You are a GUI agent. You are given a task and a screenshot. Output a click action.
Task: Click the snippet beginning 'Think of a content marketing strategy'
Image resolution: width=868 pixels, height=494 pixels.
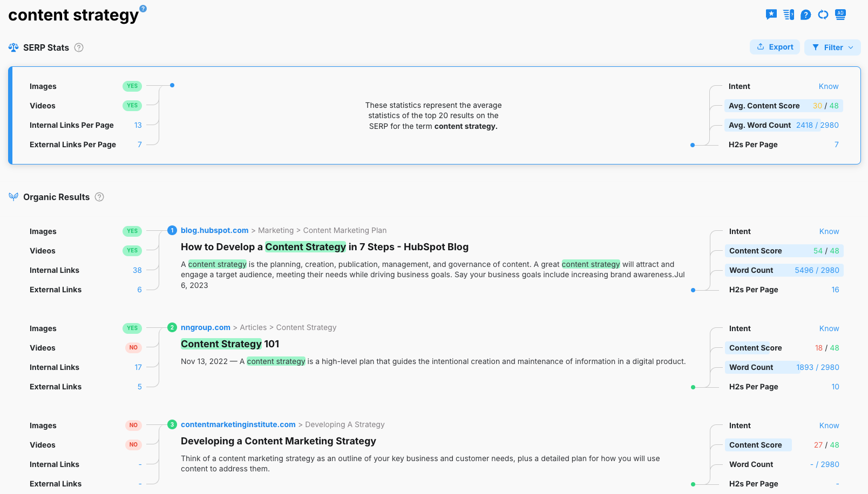click(421, 464)
